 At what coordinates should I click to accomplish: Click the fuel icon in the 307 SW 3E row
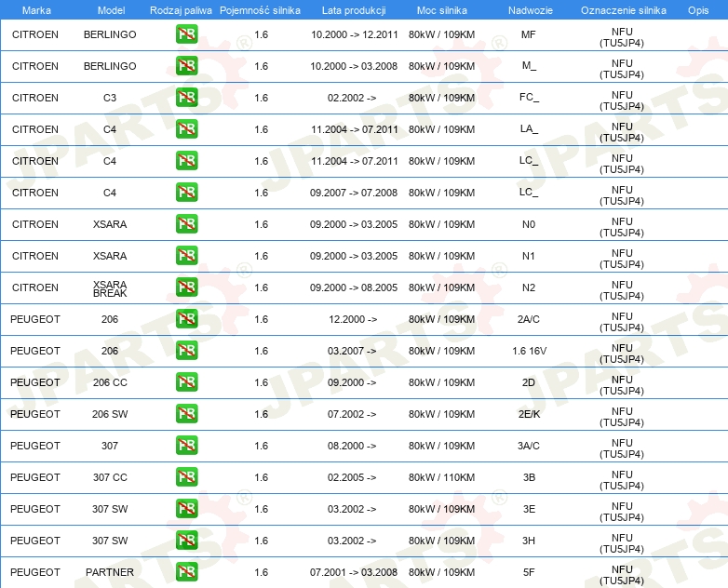(x=186, y=508)
